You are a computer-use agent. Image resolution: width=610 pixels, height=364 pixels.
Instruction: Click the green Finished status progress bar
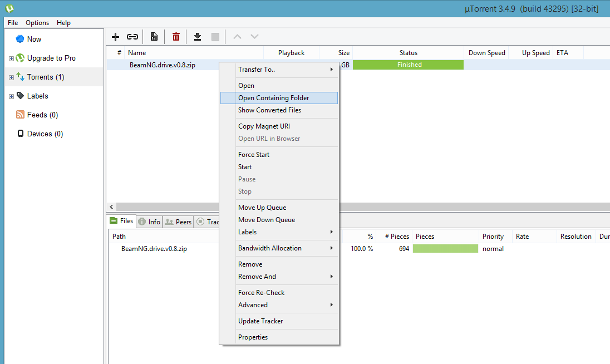(x=408, y=65)
